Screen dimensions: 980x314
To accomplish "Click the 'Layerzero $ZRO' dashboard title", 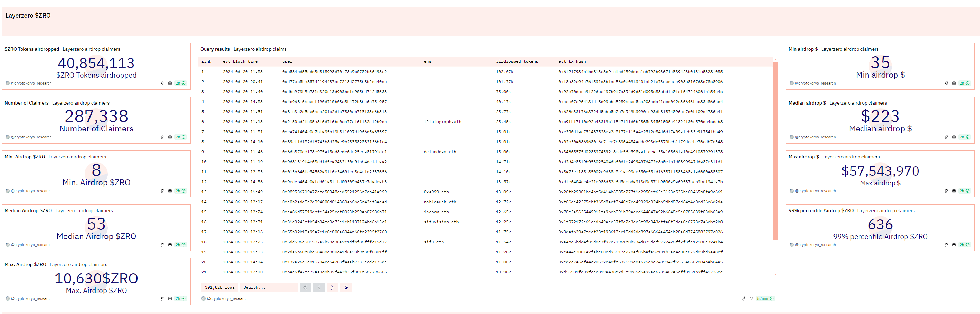I will 28,16.
